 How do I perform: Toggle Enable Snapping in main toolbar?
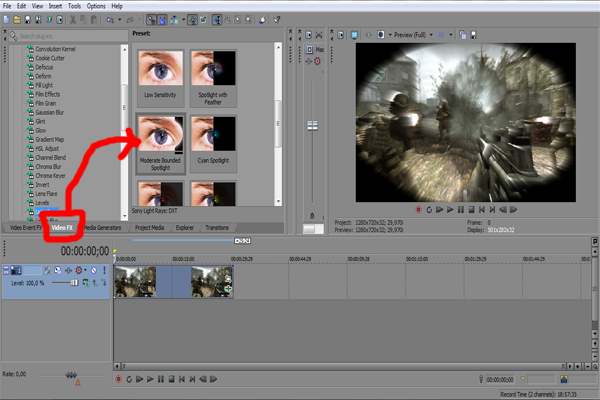coord(152,20)
